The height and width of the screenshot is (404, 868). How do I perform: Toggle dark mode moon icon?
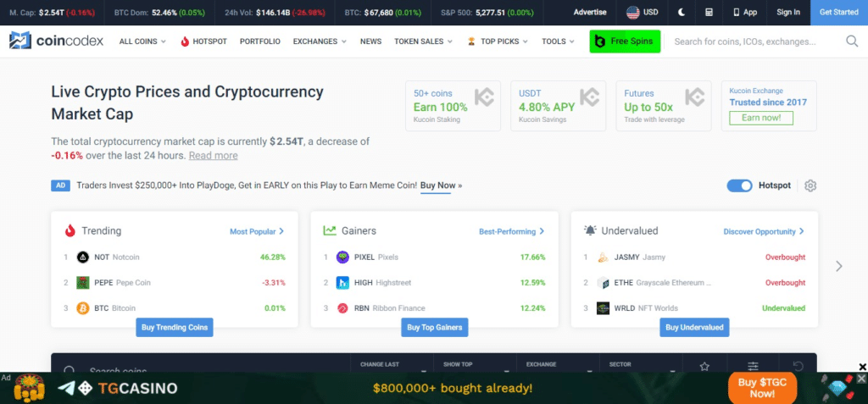682,13
